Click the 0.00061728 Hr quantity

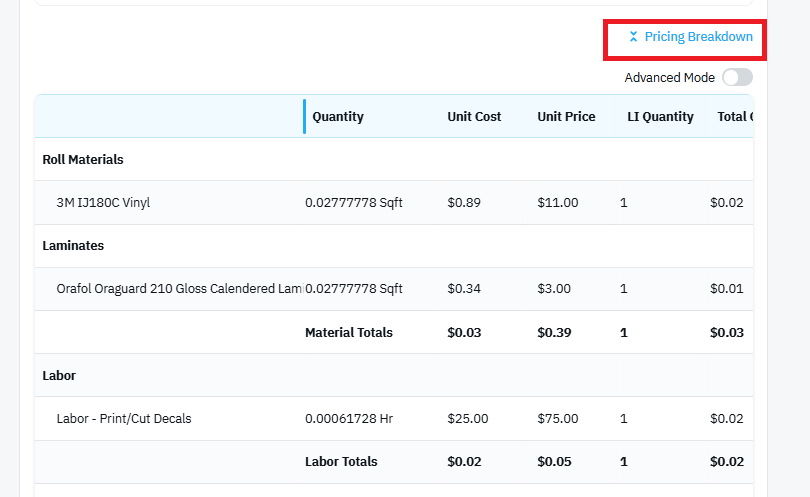pos(349,418)
